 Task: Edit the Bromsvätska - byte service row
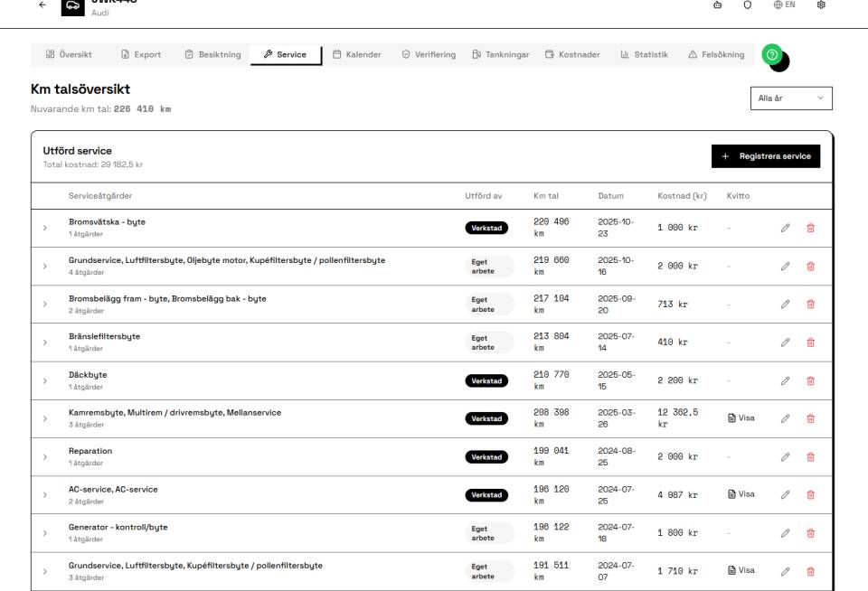(785, 228)
